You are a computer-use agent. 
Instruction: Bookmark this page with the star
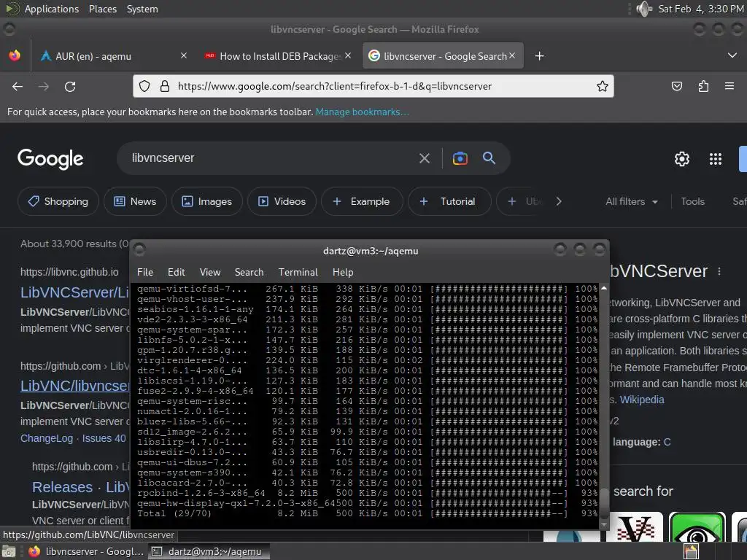(602, 86)
